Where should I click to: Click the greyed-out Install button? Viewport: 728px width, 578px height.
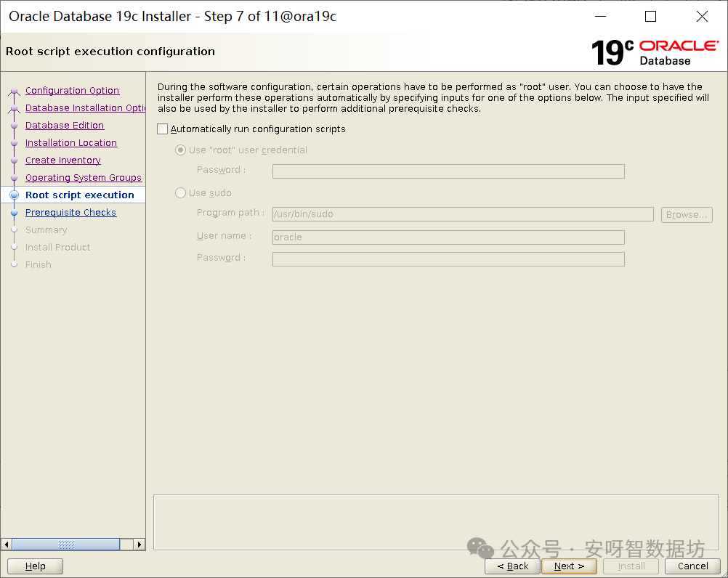tap(631, 566)
